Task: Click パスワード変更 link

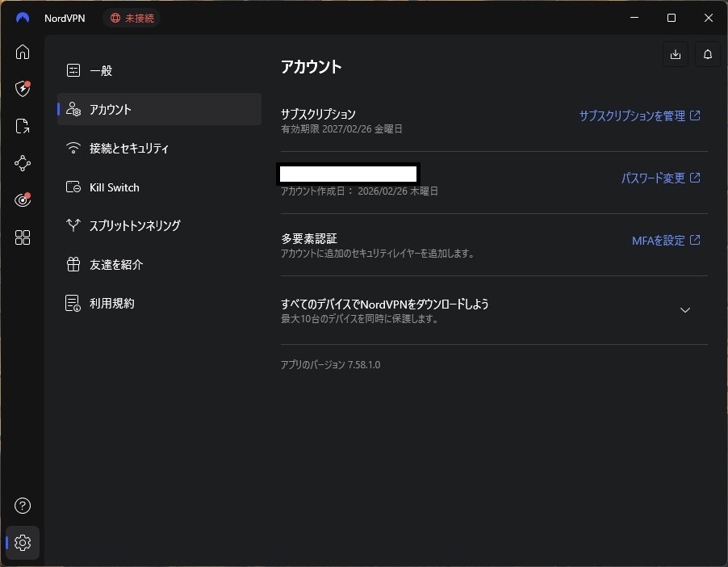Action: (660, 178)
